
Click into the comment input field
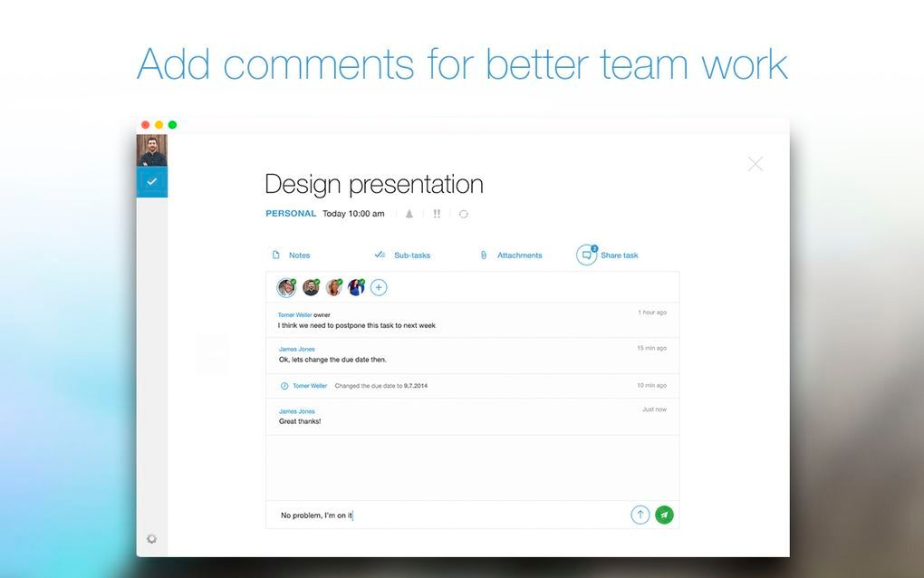(x=444, y=515)
